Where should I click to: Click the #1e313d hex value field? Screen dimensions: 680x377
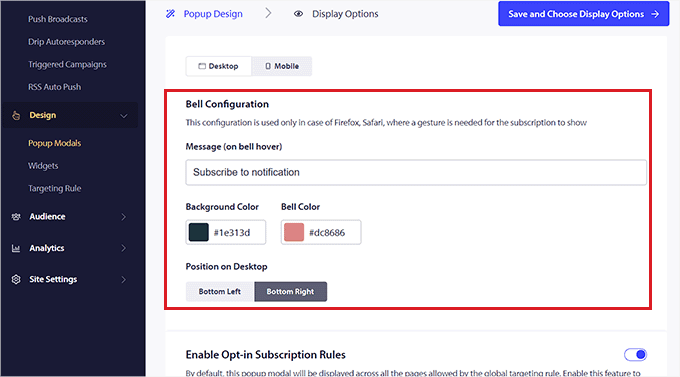point(232,233)
